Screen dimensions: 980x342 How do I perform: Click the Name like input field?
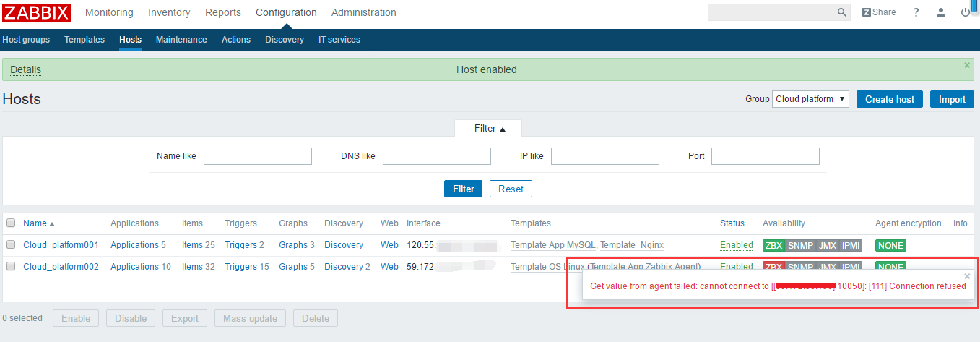point(258,156)
